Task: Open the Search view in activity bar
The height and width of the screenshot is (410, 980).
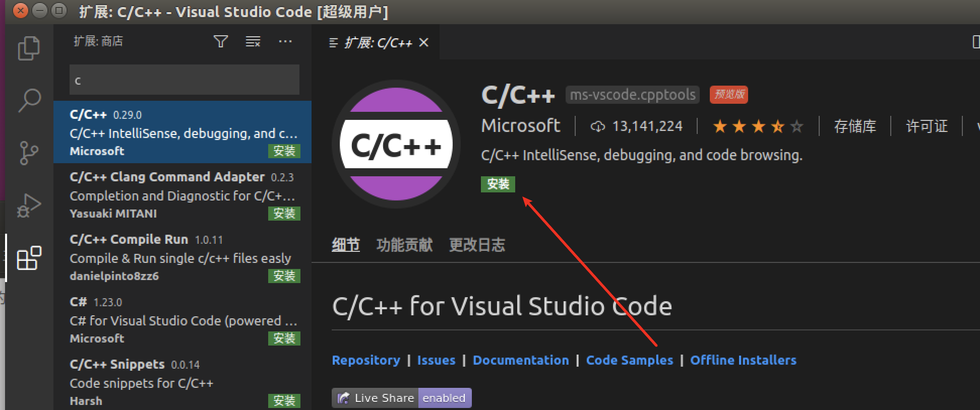Action: (29, 100)
